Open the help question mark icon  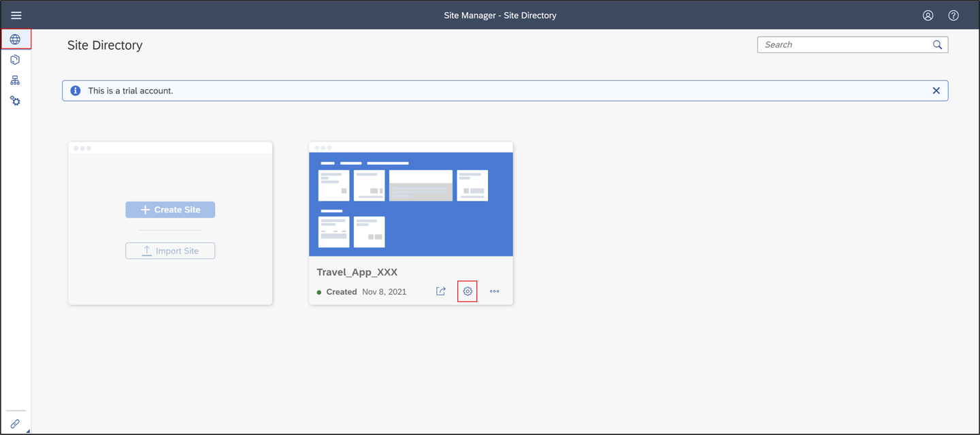(x=953, y=15)
